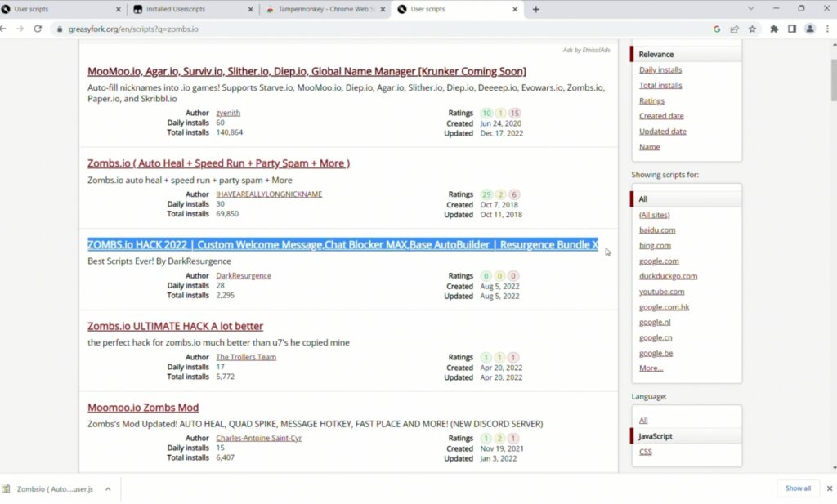Show scripts for (All sites)
Screen dimensions: 837x504
pyautogui.click(x=655, y=215)
